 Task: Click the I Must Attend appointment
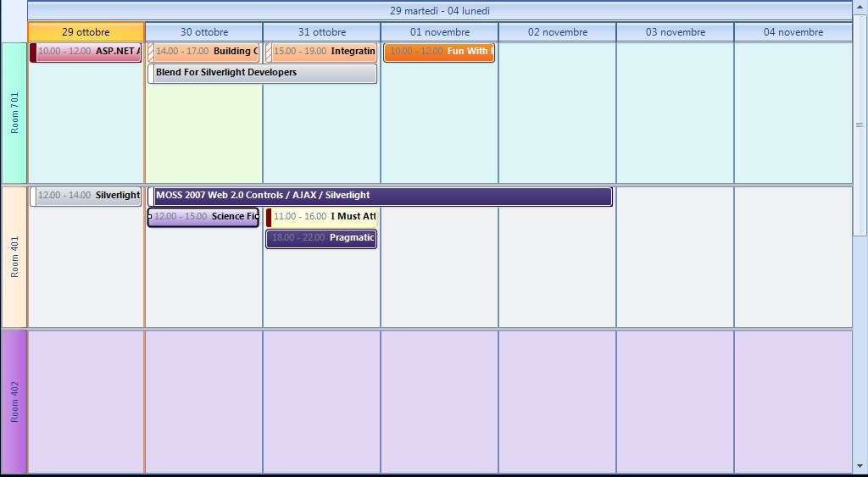(x=321, y=217)
